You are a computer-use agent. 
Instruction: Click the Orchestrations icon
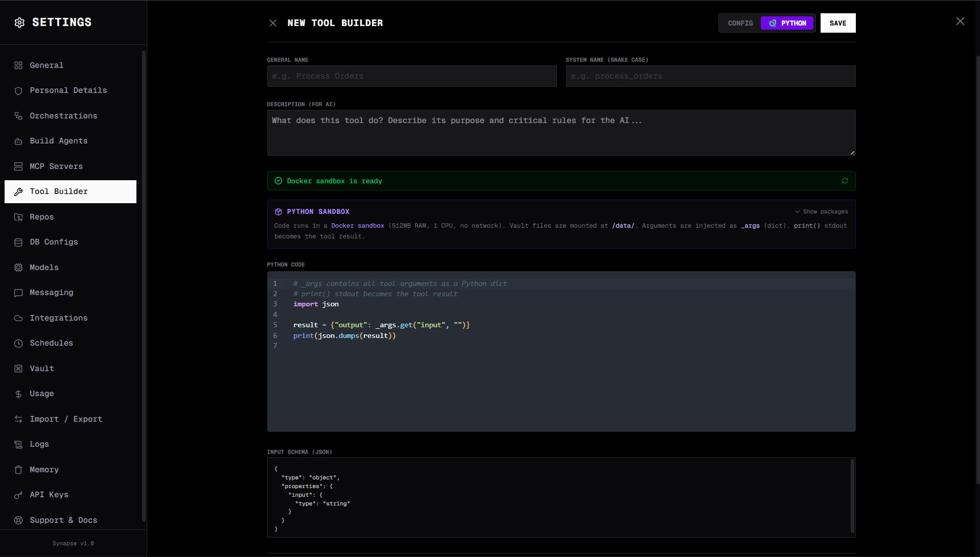coord(18,116)
